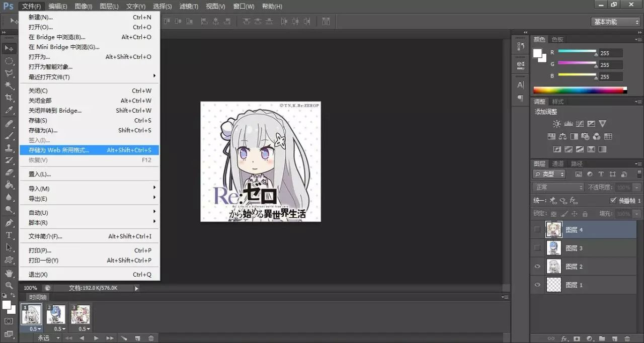
Task: Select the Horizontal Type tool
Action: tap(9, 235)
